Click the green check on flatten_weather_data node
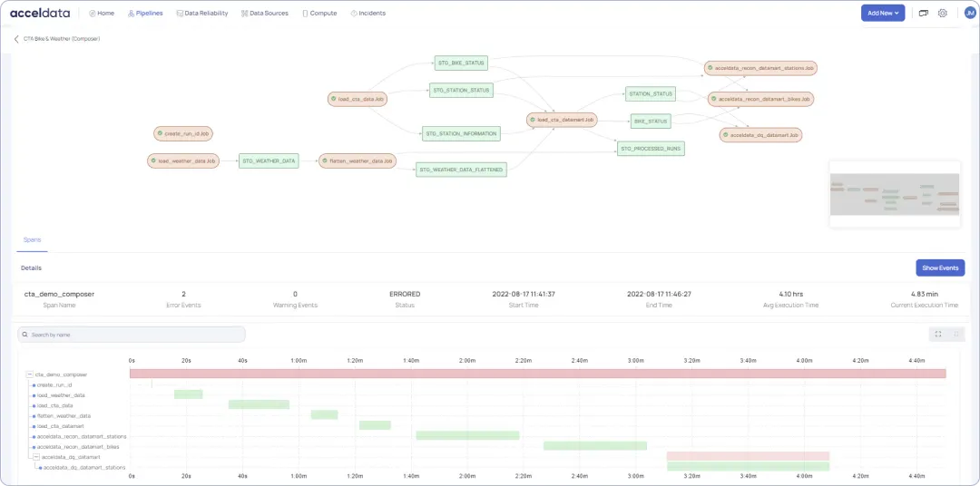The width and height of the screenshot is (980, 486). pyautogui.click(x=326, y=161)
